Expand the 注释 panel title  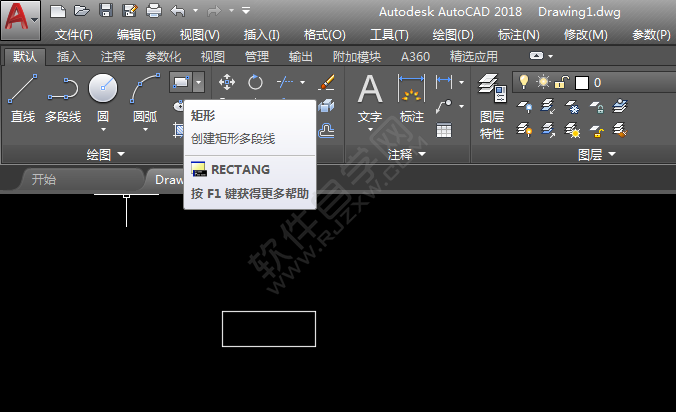(x=406, y=154)
